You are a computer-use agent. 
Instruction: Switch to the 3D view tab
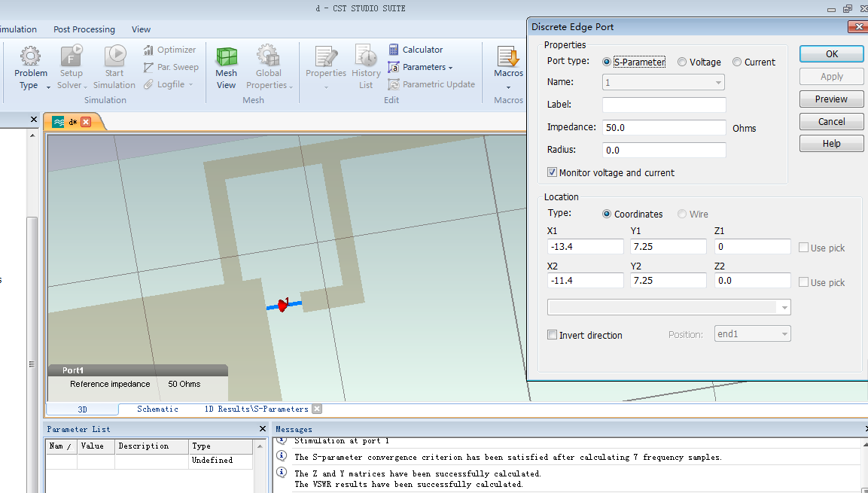point(83,409)
